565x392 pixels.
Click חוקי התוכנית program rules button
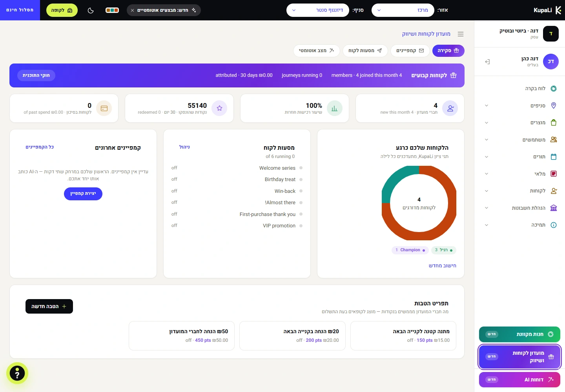tap(36, 75)
